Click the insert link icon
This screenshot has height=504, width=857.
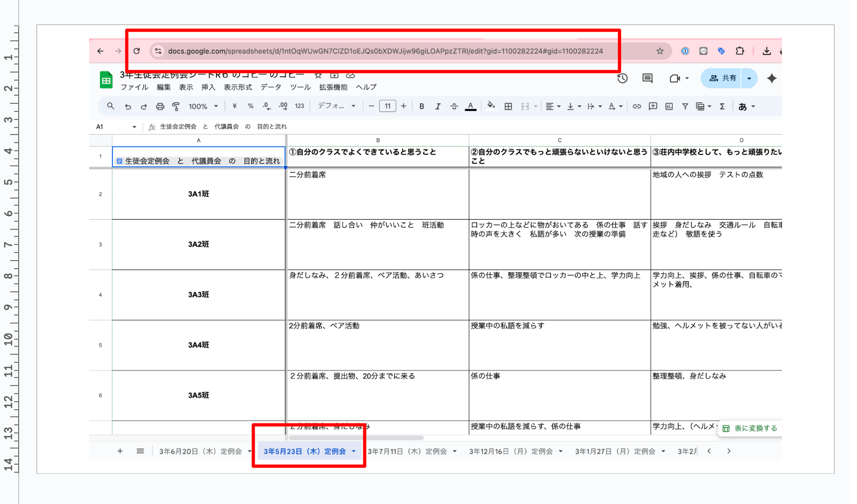pyautogui.click(x=637, y=106)
